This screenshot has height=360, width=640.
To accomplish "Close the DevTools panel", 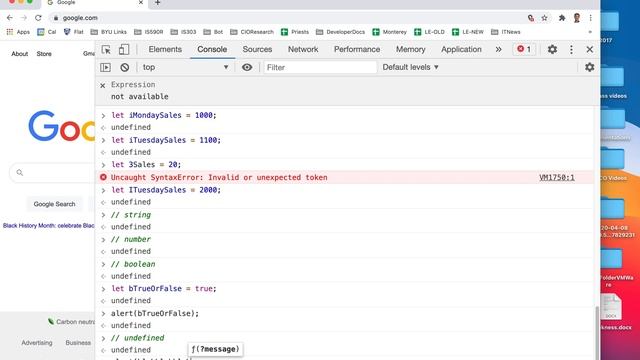I will tap(589, 49).
